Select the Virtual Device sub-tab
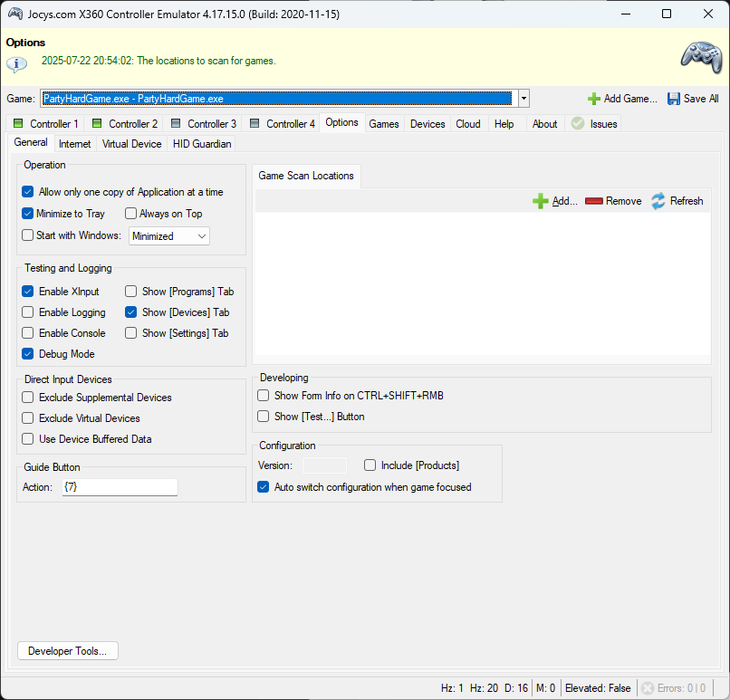Image resolution: width=730 pixels, height=700 pixels. [x=131, y=144]
